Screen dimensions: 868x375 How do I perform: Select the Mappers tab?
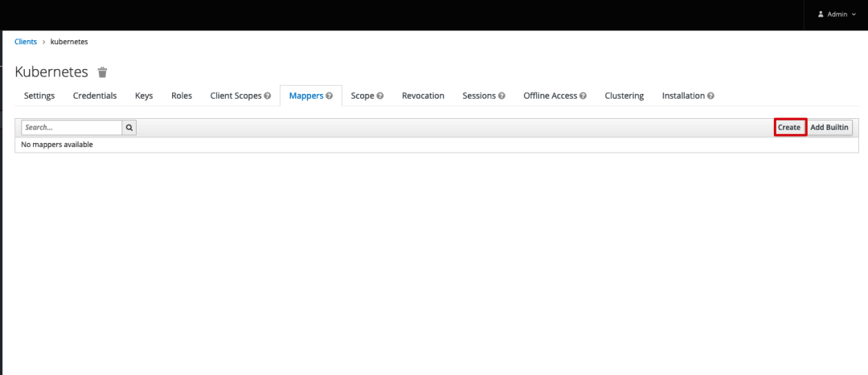[306, 96]
